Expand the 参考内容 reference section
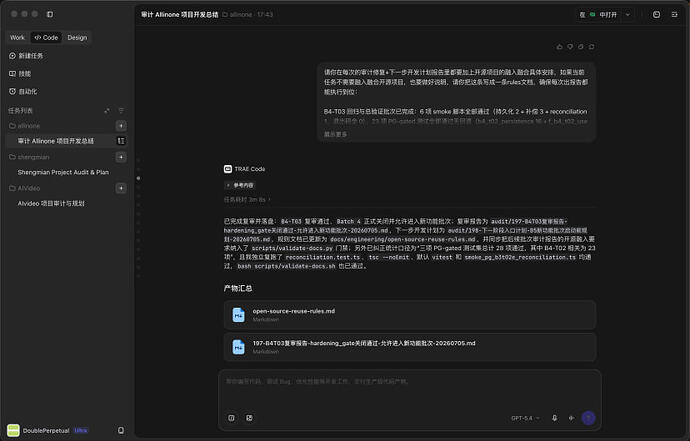Screen dimensions: 690x441 tap(239, 185)
